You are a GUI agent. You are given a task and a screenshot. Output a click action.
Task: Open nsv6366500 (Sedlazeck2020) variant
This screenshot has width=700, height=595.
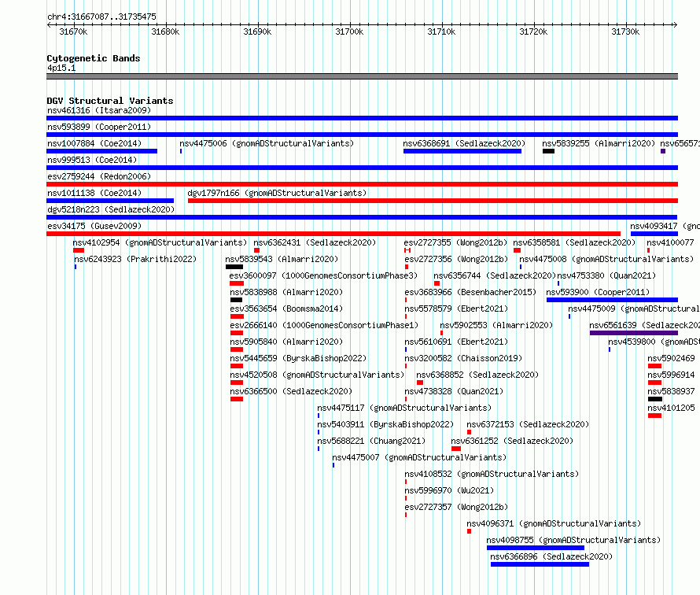(291, 391)
